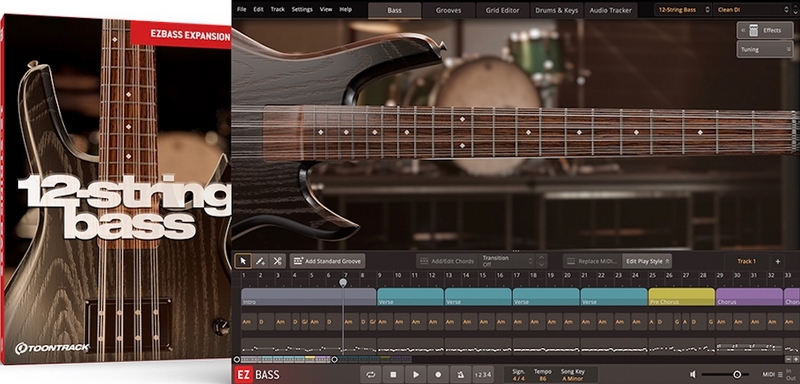Add a new track with plus icon

[x=778, y=261]
